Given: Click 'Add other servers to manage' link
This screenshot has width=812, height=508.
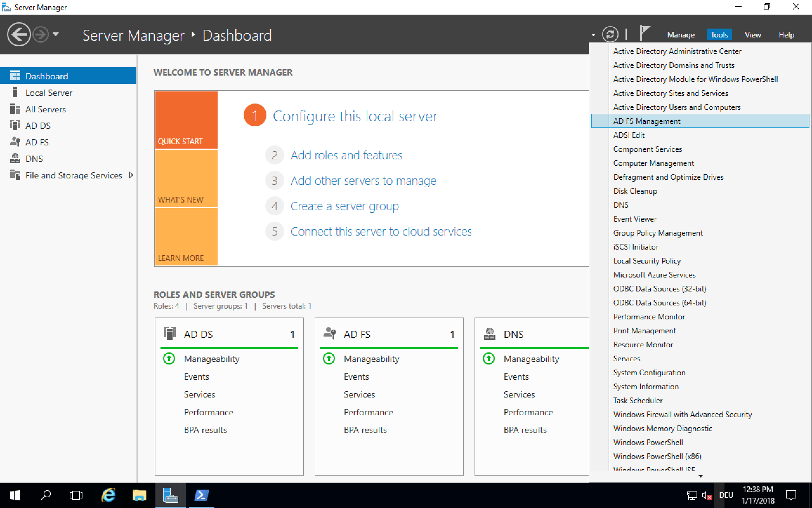Looking at the screenshot, I should click(363, 181).
